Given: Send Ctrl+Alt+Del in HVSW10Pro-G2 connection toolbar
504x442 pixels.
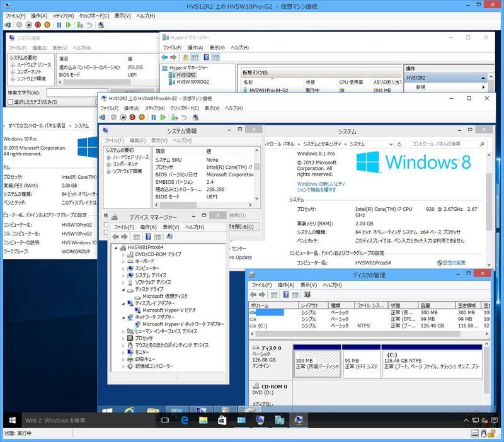Looking at the screenshot, I should pyautogui.click(x=8, y=25).
